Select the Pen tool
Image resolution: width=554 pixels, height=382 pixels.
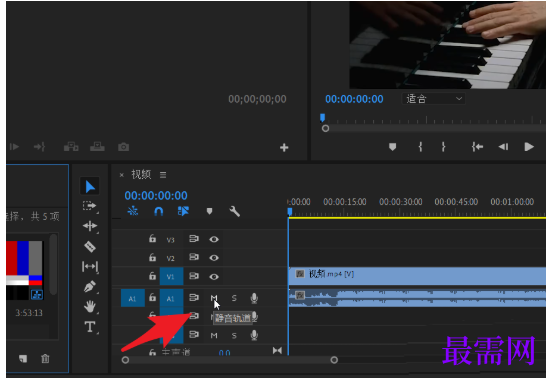[x=89, y=286]
